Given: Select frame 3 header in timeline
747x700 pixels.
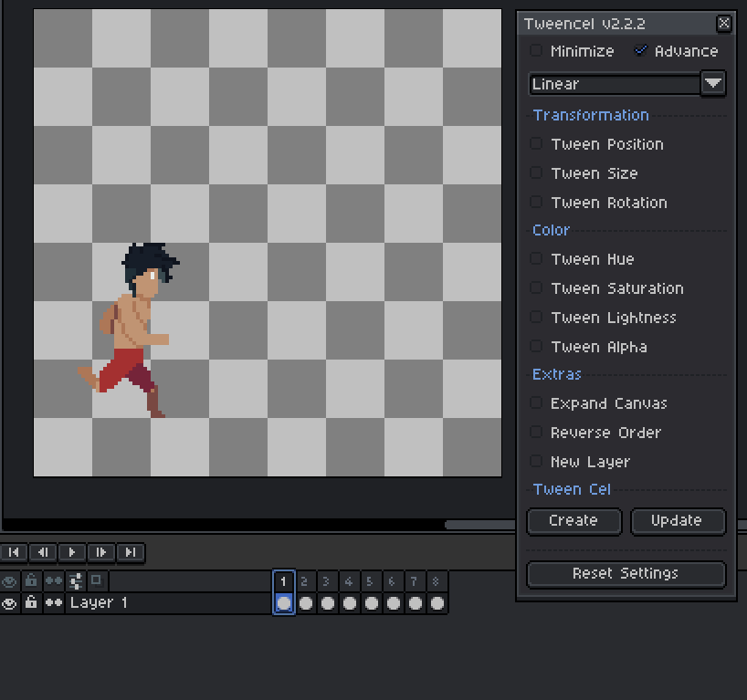Looking at the screenshot, I should coord(327,581).
